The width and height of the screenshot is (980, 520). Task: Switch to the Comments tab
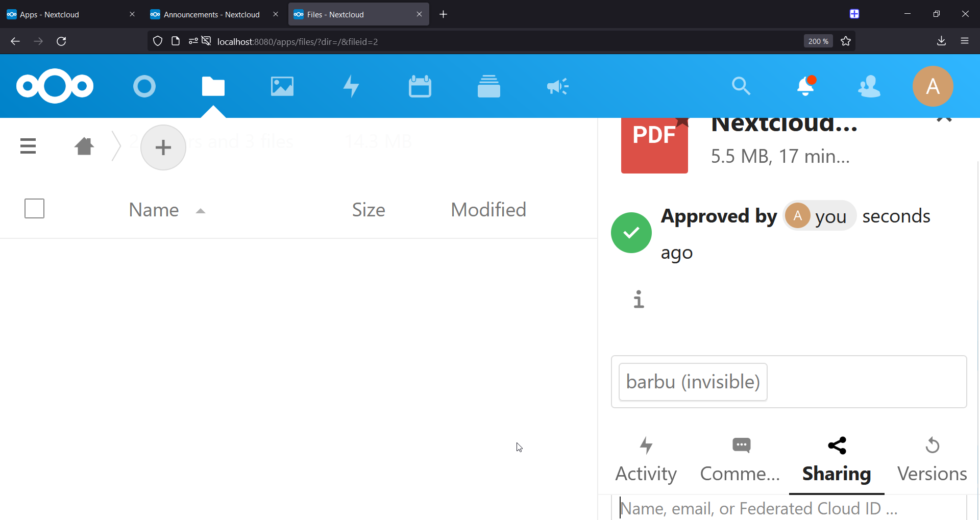click(740, 459)
